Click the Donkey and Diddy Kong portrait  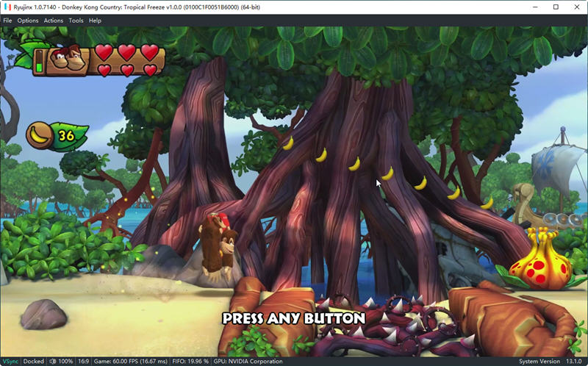point(68,58)
